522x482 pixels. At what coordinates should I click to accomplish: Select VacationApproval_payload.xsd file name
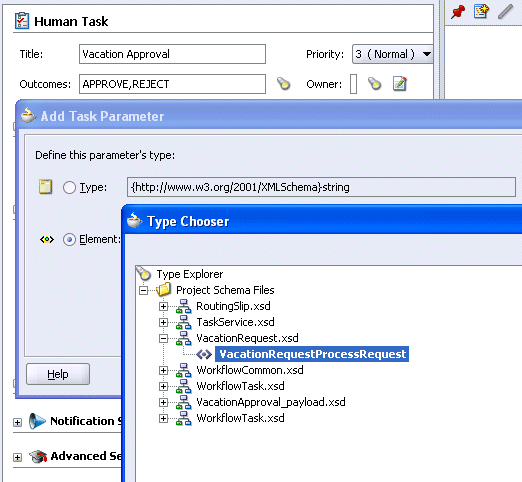coord(271,402)
